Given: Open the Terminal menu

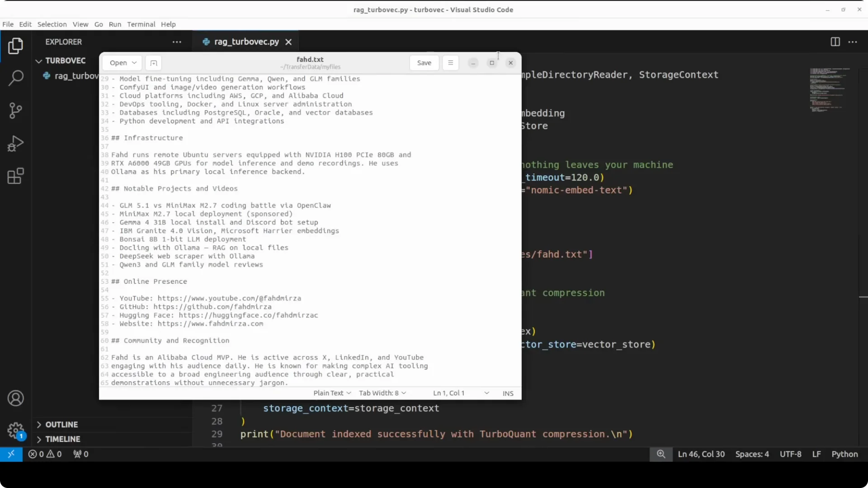Looking at the screenshot, I should pos(141,24).
